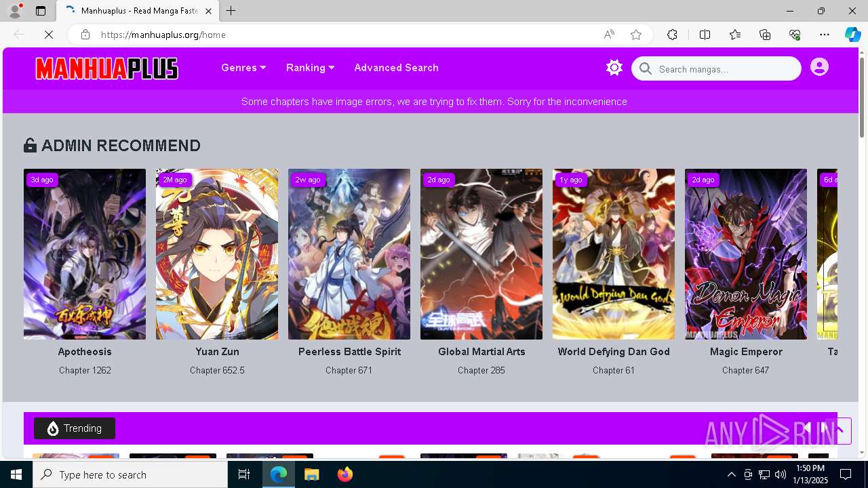Screen dimensions: 868x488
Task: View site information lock icon
Action: (85, 35)
